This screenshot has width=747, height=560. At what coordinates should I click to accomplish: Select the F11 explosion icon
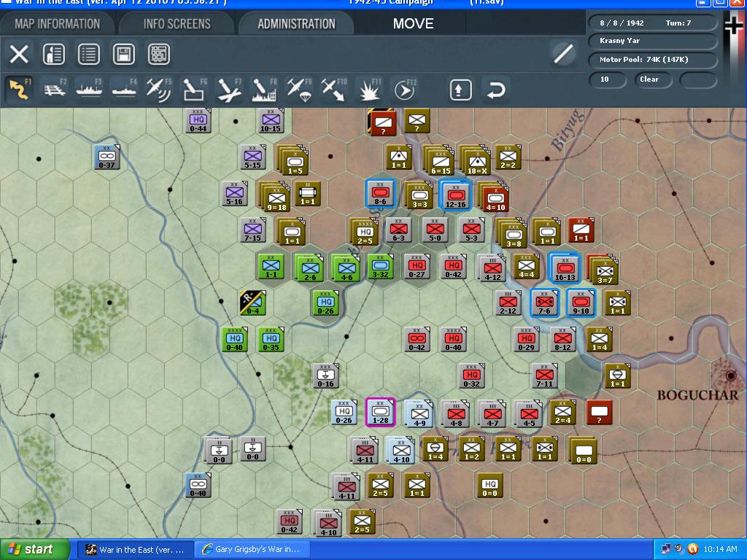pyautogui.click(x=369, y=90)
